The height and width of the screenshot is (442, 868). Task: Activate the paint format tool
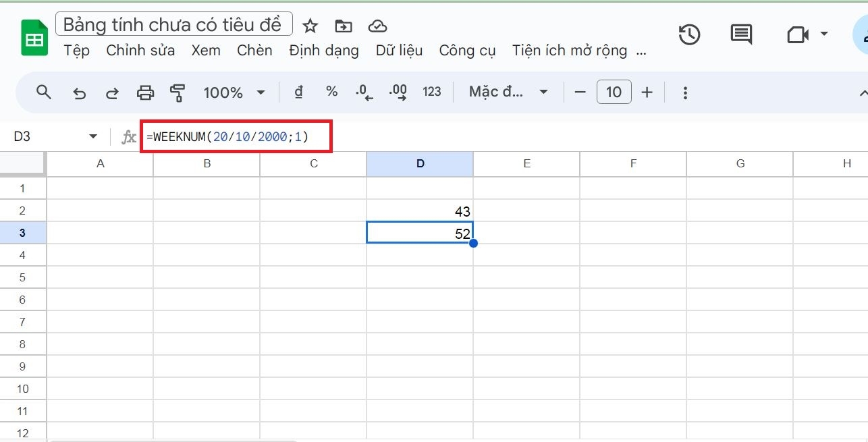click(x=178, y=93)
